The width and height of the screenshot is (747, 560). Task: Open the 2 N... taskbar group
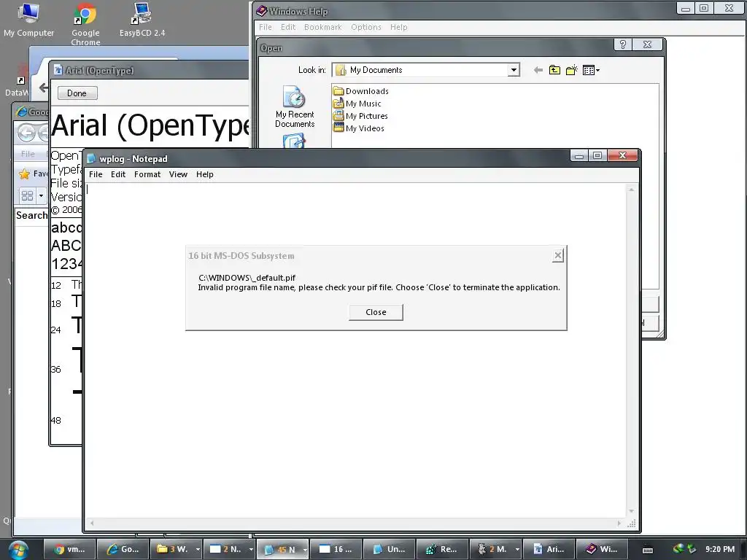click(x=230, y=549)
